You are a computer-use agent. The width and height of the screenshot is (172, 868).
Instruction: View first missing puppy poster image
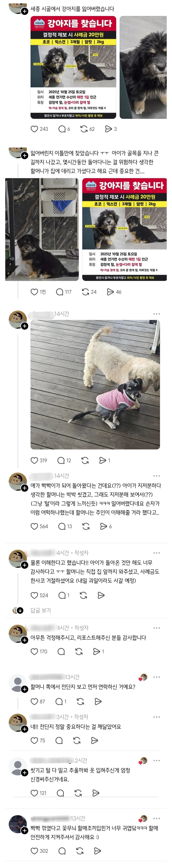tap(74, 67)
